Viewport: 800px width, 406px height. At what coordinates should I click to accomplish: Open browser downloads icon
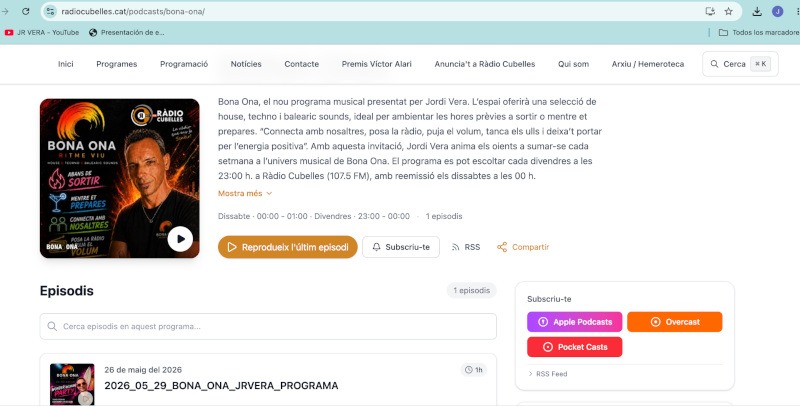coord(757,11)
